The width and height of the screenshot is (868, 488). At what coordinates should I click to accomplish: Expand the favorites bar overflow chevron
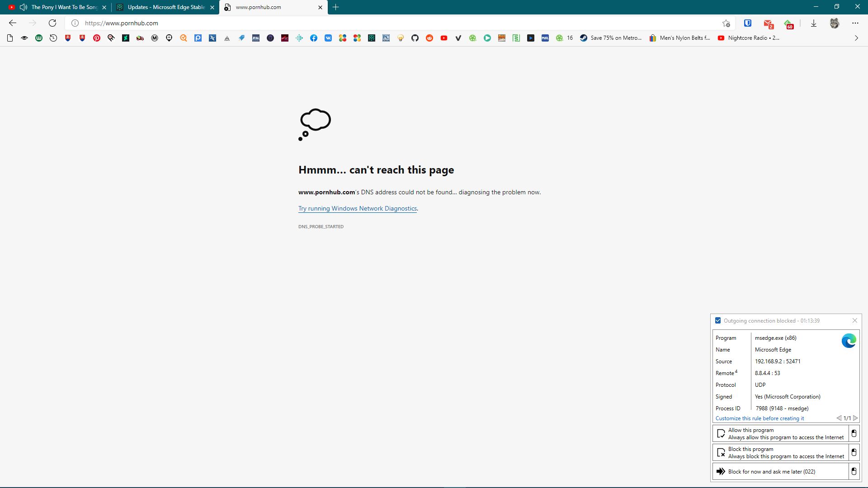tap(856, 38)
